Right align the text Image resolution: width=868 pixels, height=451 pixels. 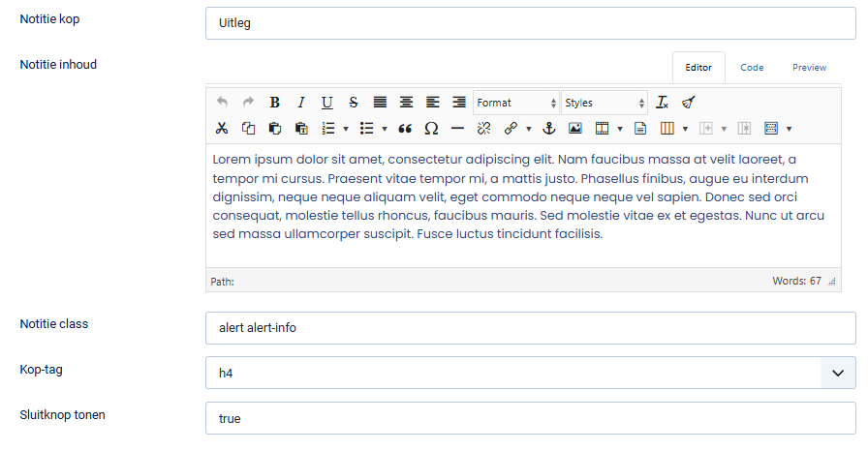pyautogui.click(x=459, y=103)
